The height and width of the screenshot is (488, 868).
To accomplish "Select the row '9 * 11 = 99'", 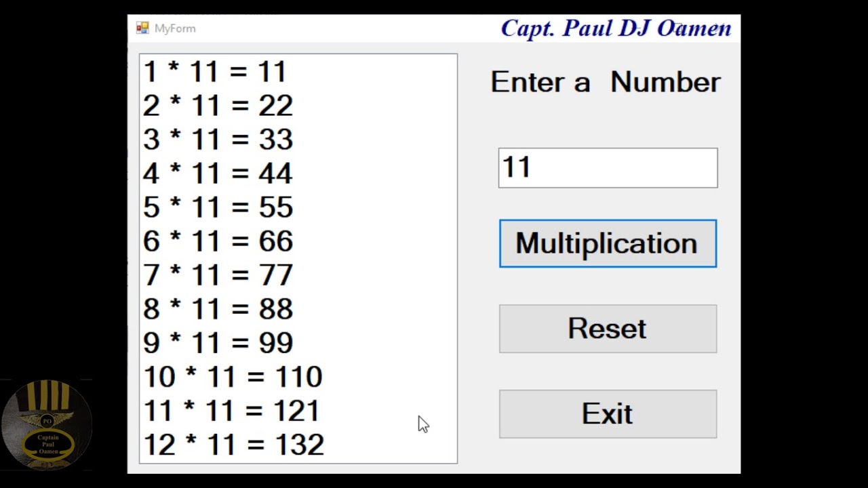I will (x=298, y=343).
